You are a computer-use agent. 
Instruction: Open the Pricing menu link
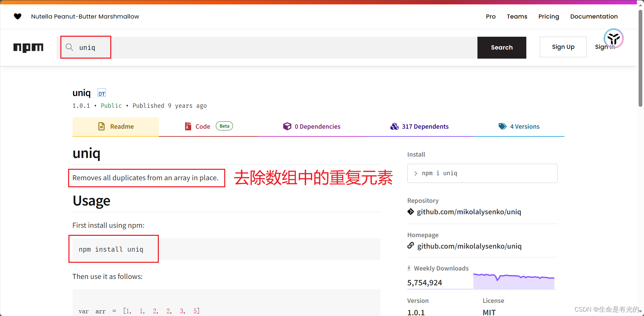pos(549,17)
